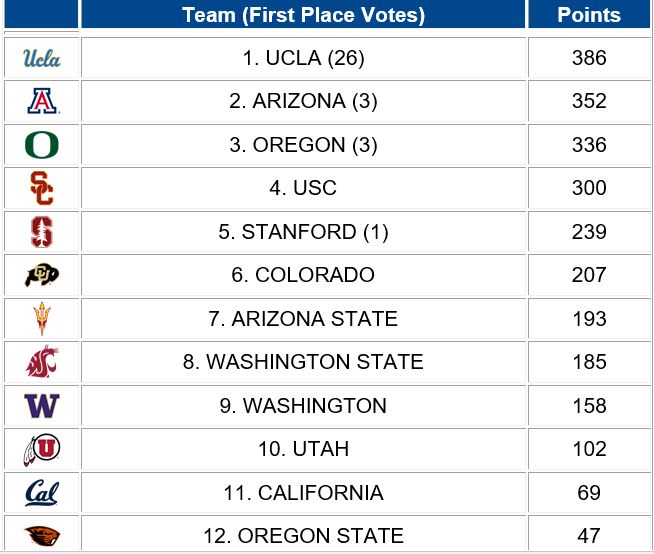The height and width of the screenshot is (554, 654).
Task: Select the 8. WASHINGTON STATE row text
Action: (303, 361)
